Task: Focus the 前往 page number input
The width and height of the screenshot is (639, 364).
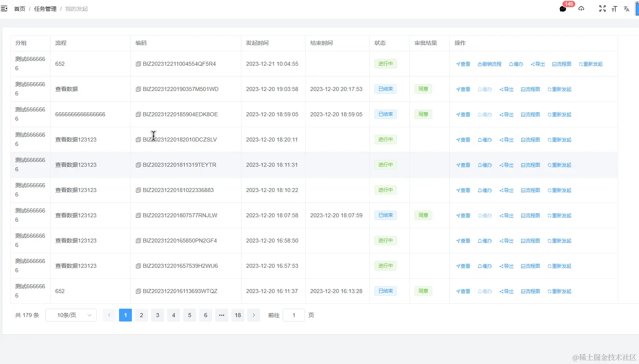Action: pyautogui.click(x=294, y=315)
